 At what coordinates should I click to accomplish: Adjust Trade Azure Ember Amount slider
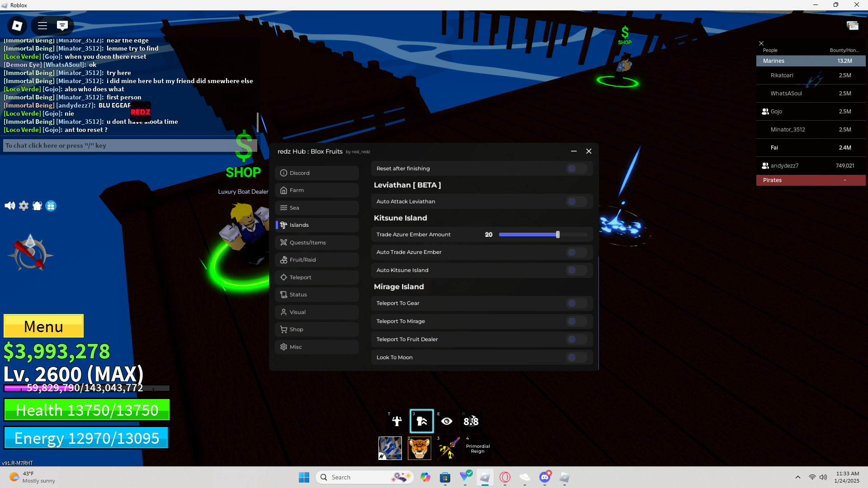(x=558, y=235)
